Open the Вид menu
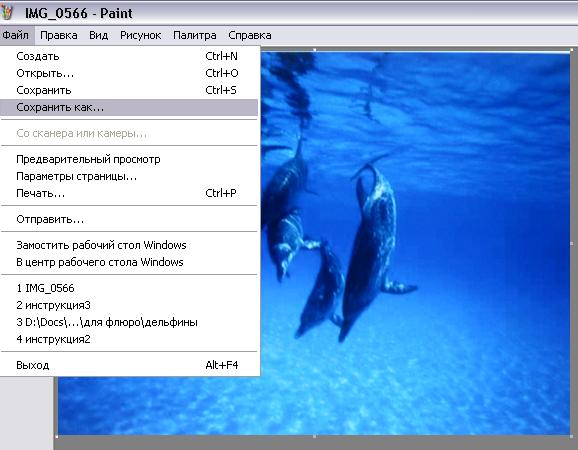Viewport: 578px width, 450px height. coord(98,35)
